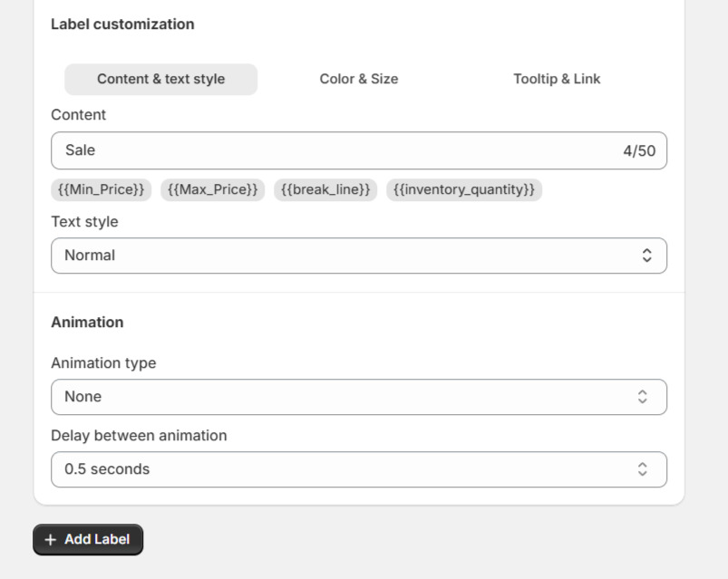Insert the {{break_line}} variable tag

[x=325, y=189]
